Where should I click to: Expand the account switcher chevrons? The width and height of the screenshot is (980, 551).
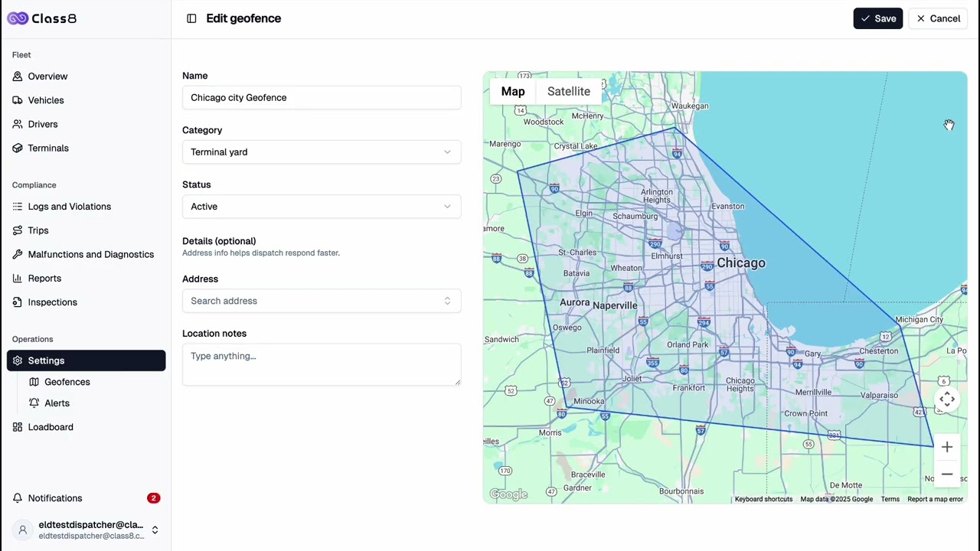[155, 530]
